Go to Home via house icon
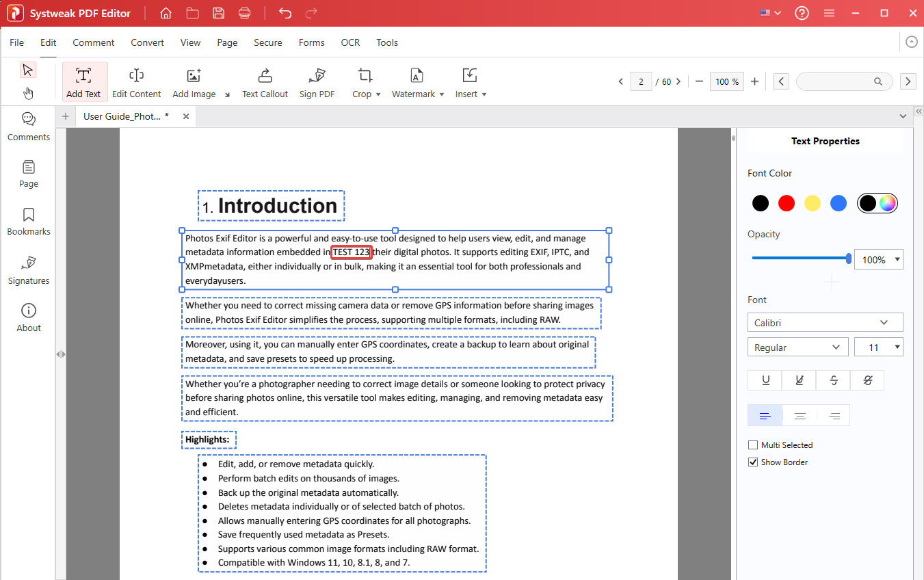 coord(166,13)
